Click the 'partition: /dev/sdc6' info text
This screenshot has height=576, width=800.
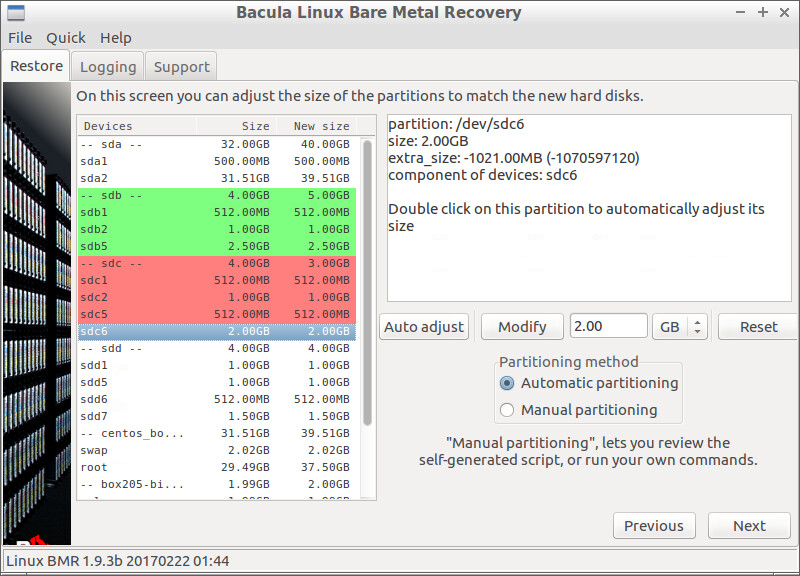point(456,124)
